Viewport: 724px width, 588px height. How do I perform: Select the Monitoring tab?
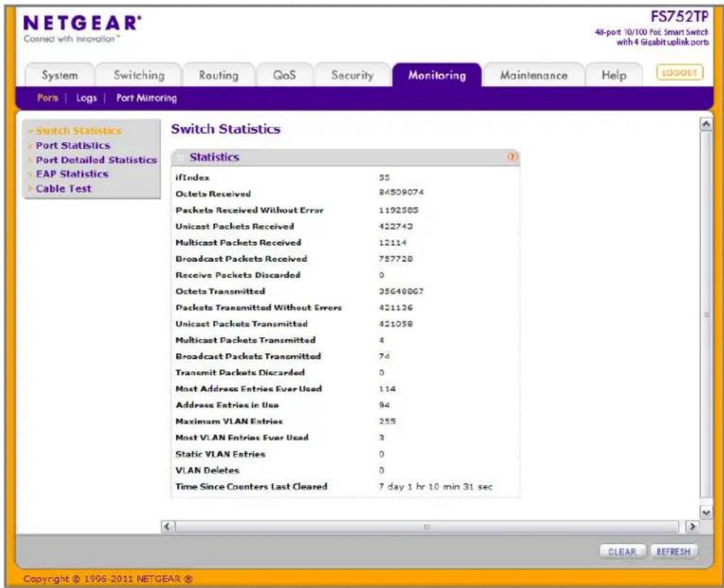pyautogui.click(x=437, y=75)
